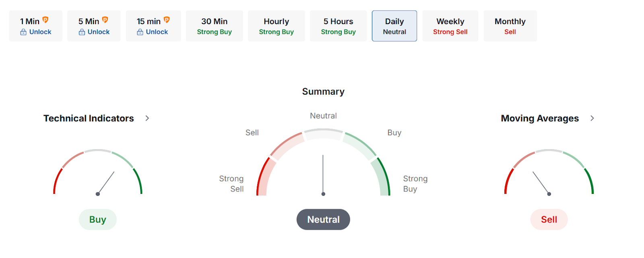Screen dimensions: 644x258
Task: Click the lock icon under 1 Min
Action: (23, 32)
